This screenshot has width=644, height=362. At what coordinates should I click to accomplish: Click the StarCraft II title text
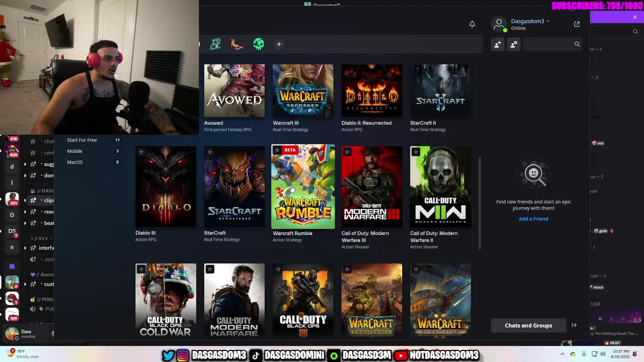tap(423, 123)
